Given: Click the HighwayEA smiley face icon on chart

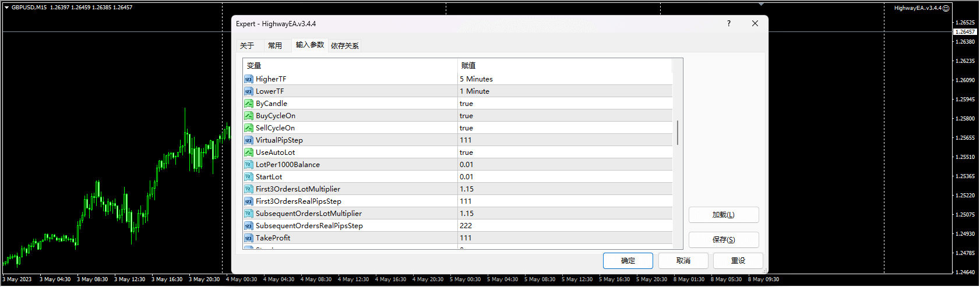Looking at the screenshot, I should [946, 8].
